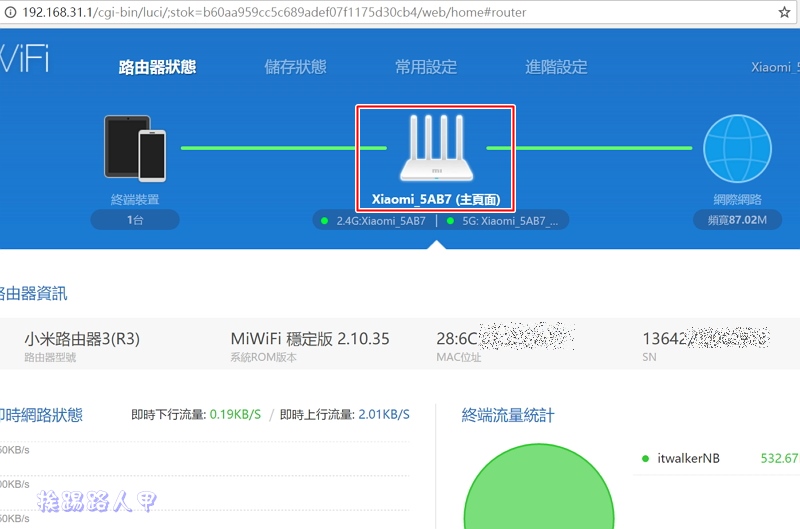This screenshot has width=800, height=529.
Task: Click the 路由器資訊 section heading
Action: tap(33, 293)
